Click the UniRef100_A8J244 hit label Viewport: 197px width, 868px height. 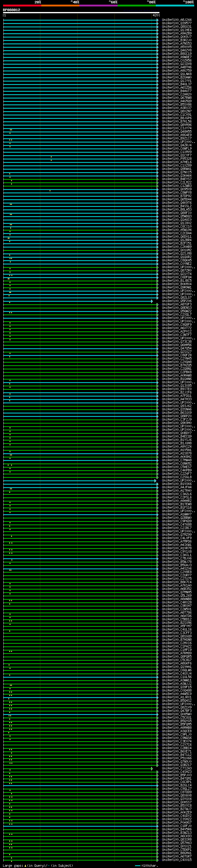[176, 20]
